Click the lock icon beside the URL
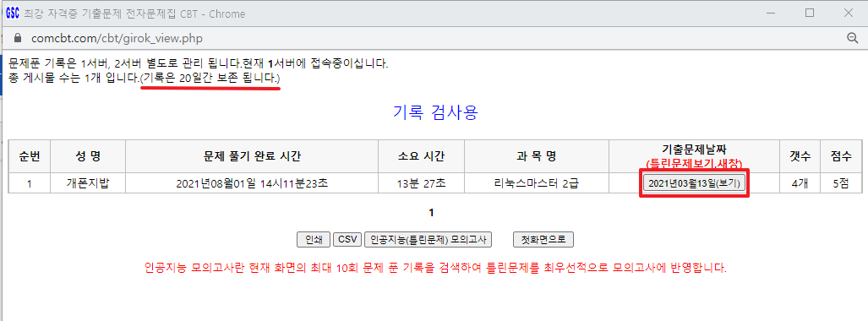868x321 pixels. [x=17, y=38]
